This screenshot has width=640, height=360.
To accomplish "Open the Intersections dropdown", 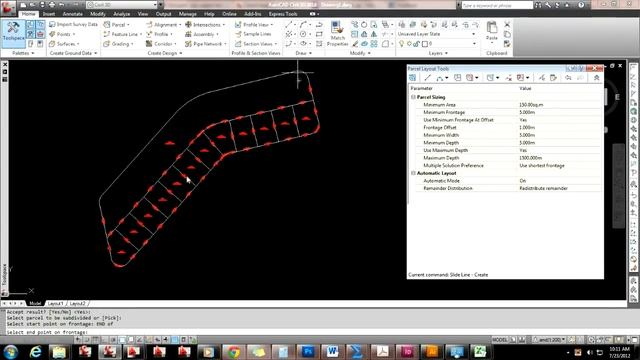I will [205, 24].
